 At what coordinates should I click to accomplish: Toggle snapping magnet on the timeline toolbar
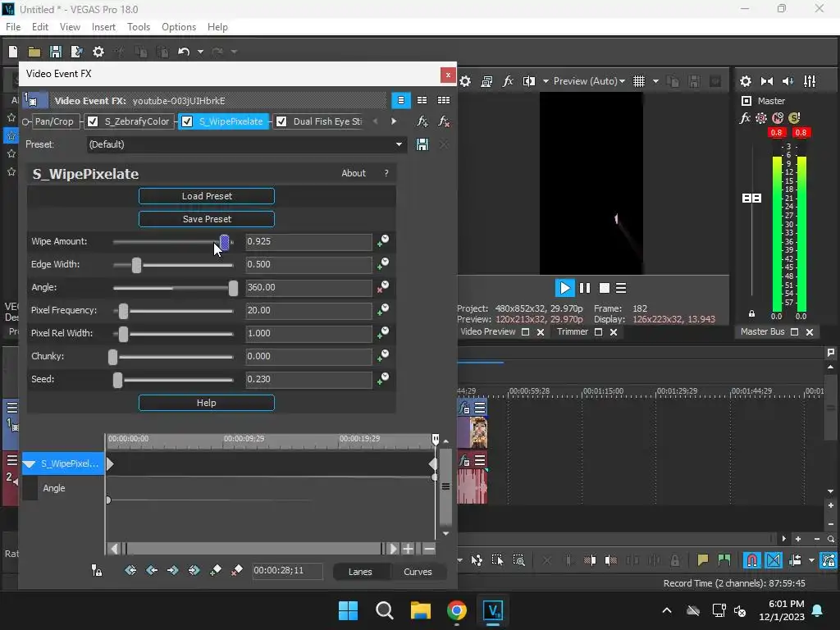(751, 560)
